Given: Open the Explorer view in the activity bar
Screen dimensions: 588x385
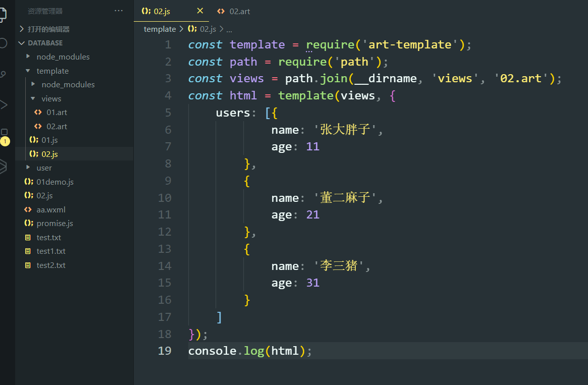Looking at the screenshot, I should [5, 15].
